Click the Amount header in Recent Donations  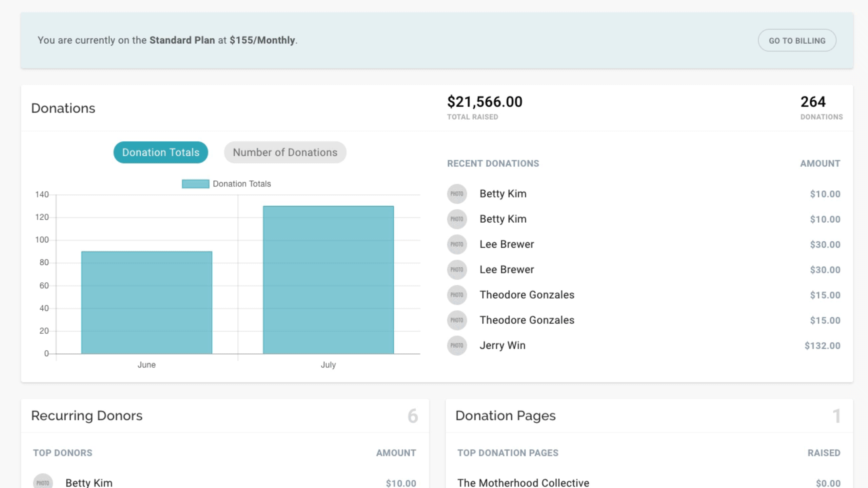coord(820,163)
